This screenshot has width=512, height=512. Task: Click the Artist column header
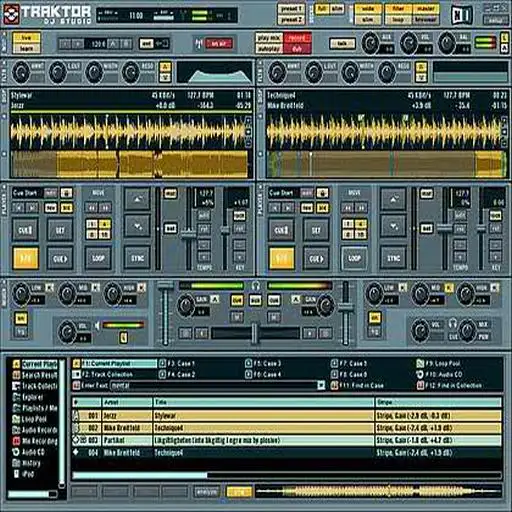click(127, 402)
